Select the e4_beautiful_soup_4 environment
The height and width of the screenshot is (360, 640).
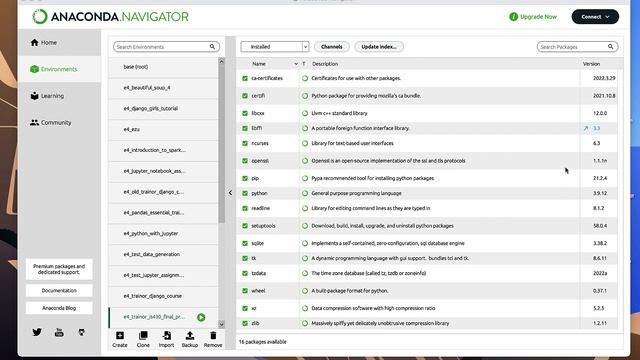[x=163, y=87]
